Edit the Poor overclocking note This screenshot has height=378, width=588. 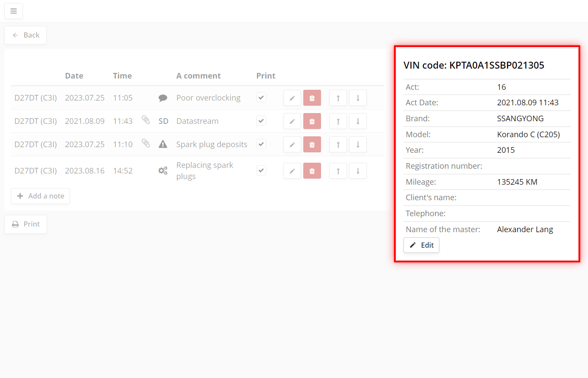pos(292,98)
